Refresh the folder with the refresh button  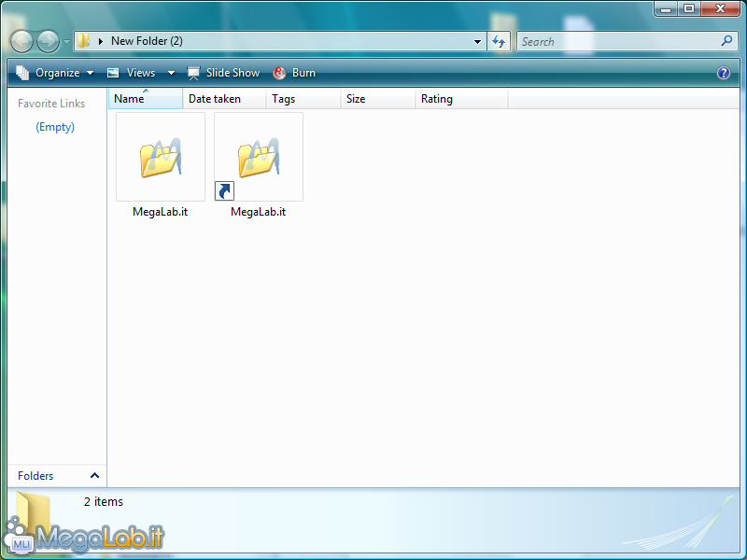pyautogui.click(x=499, y=41)
